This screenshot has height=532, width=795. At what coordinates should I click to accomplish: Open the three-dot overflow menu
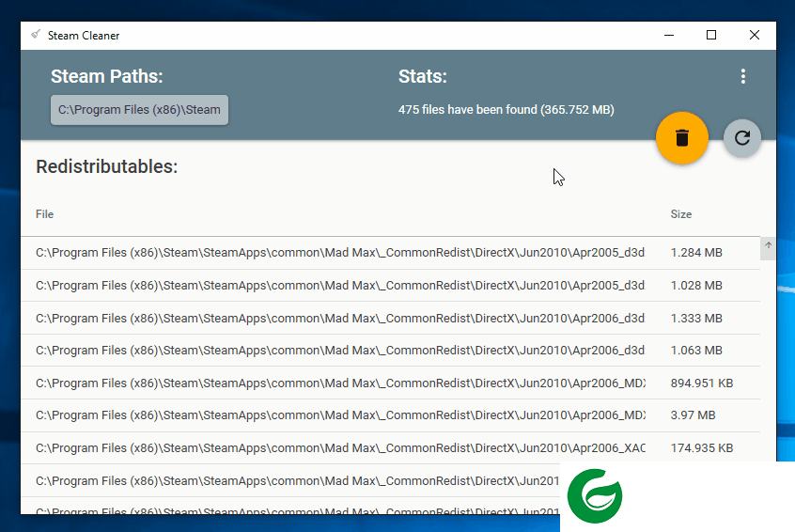click(x=742, y=76)
